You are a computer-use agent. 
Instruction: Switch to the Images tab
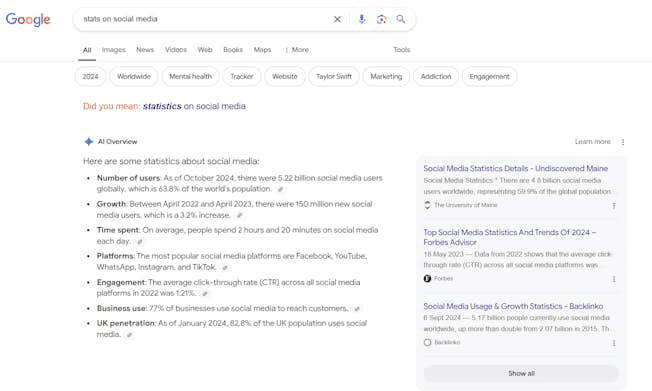coord(114,50)
